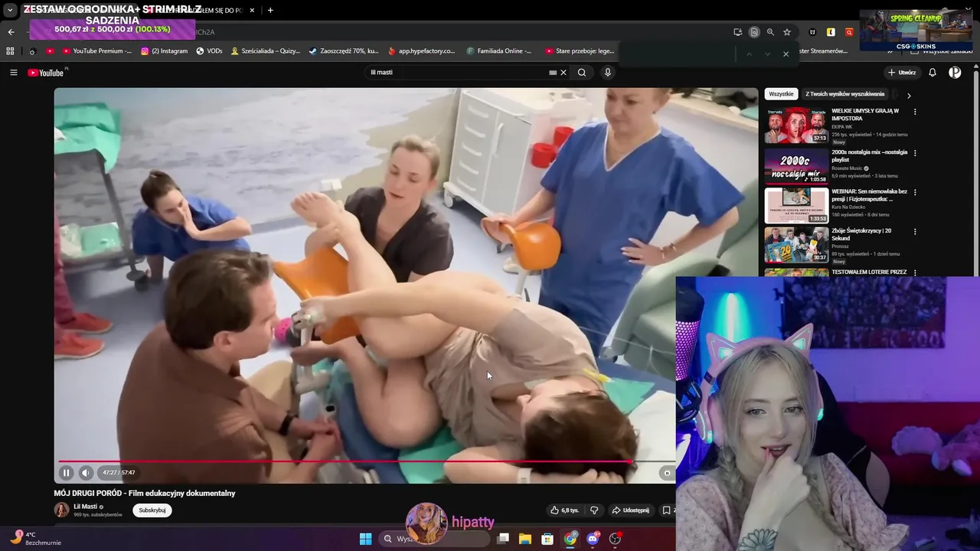Open the 'WIELKIE UMYSŁY GRAJĄ W IMPOSTORA' thumbnail
This screenshot has height=551, width=980.
(796, 125)
